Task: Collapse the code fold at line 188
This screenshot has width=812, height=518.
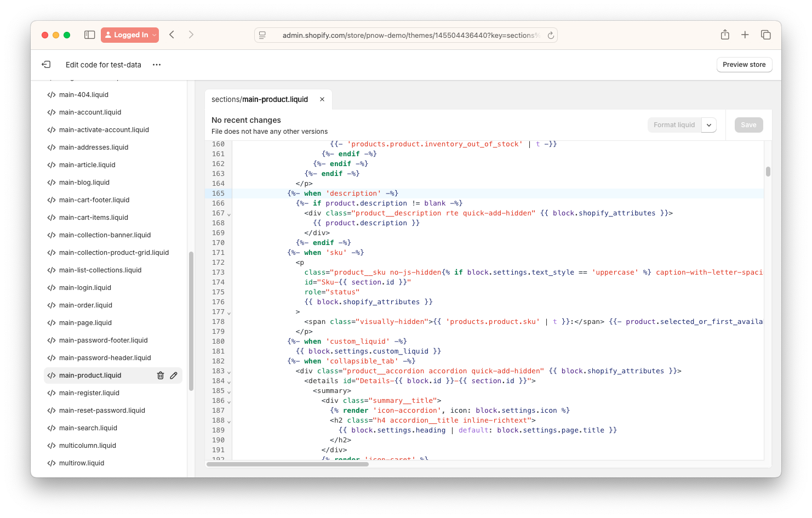Action: tap(229, 421)
